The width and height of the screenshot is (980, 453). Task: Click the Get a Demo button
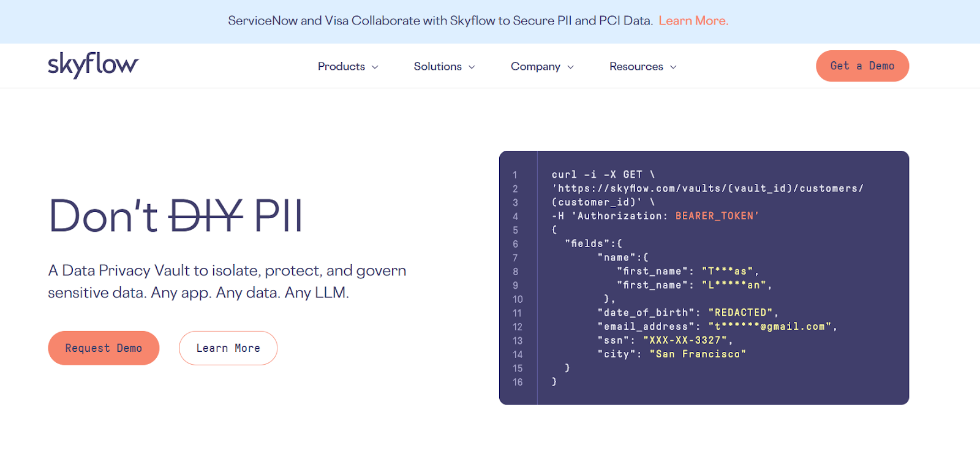pyautogui.click(x=862, y=66)
